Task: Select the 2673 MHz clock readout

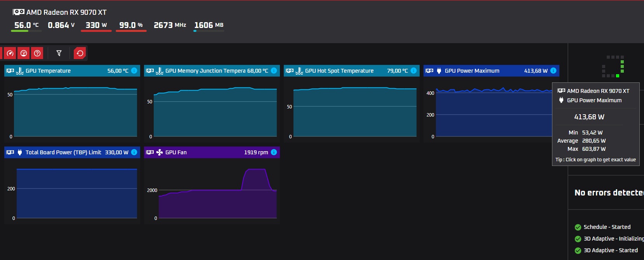Action: click(170, 25)
